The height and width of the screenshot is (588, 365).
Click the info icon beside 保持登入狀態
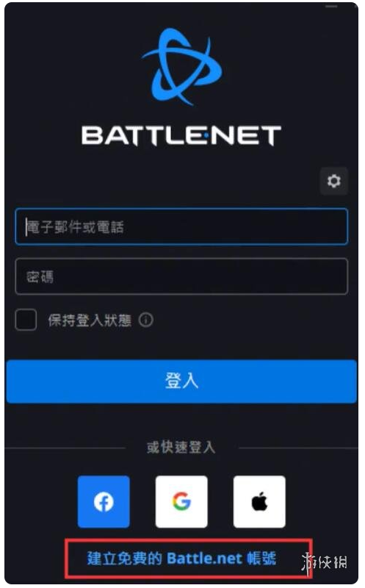145,320
